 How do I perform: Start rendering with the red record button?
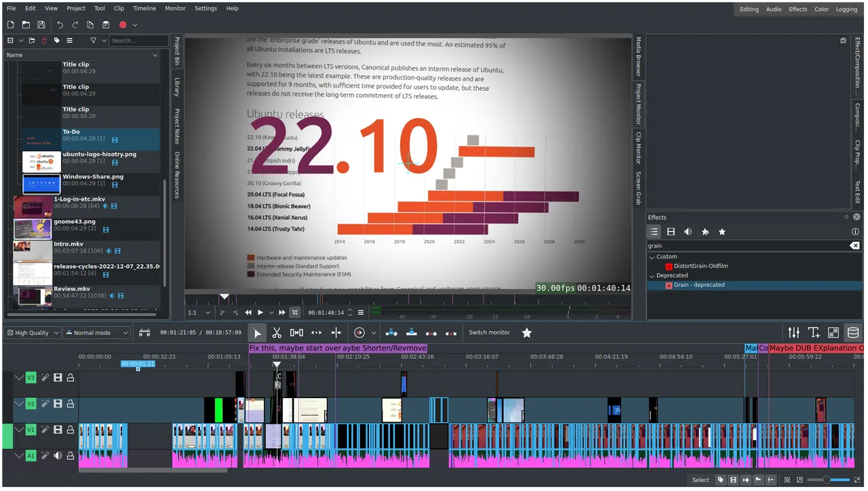pos(123,25)
